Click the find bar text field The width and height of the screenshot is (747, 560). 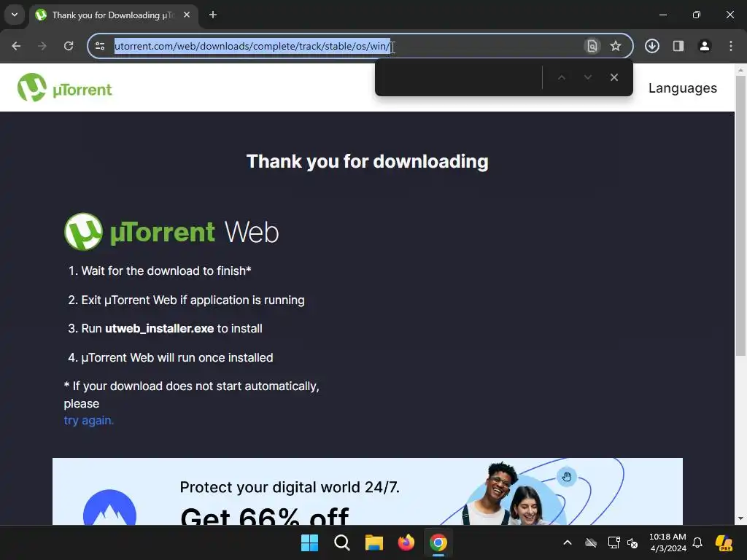tap(461, 77)
